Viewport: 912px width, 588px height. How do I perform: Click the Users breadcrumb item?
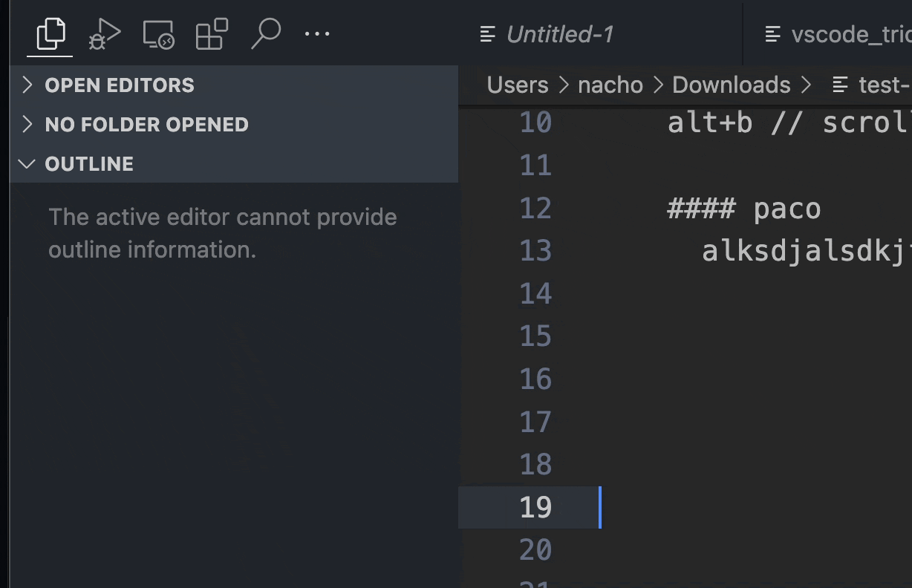(517, 85)
